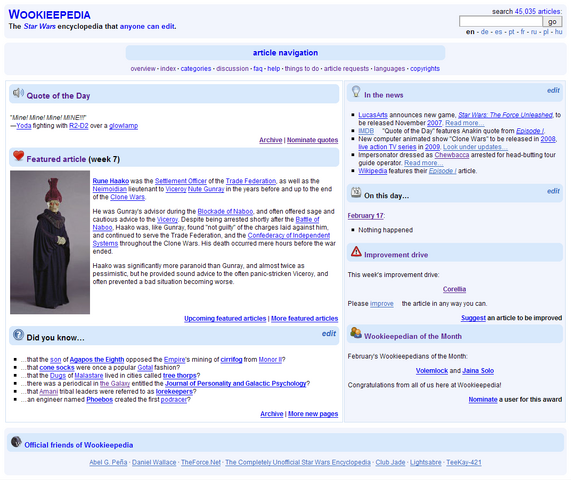Open the overview navigation link

pyautogui.click(x=143, y=68)
